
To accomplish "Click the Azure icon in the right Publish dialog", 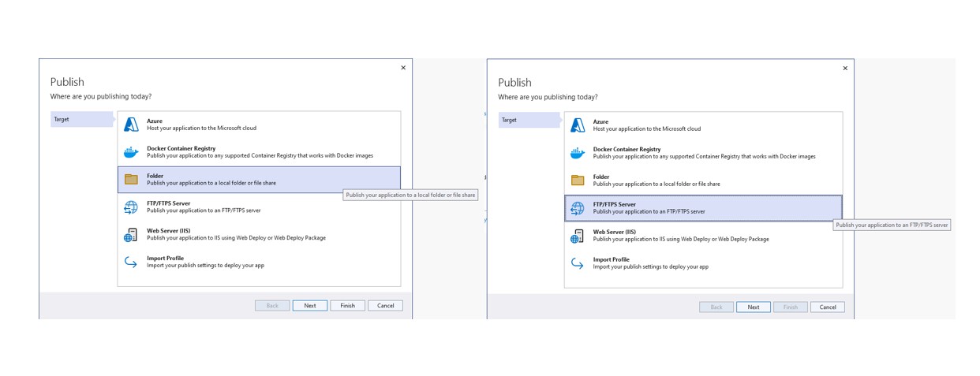I will pyautogui.click(x=578, y=125).
